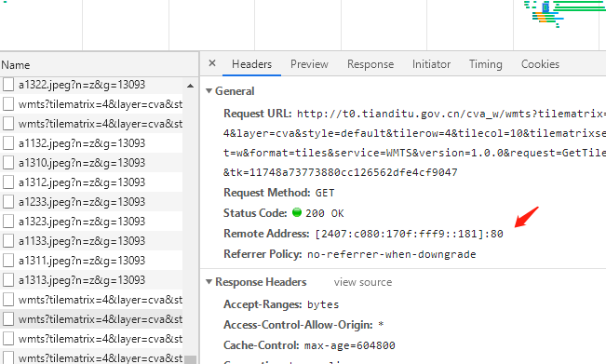
Task: Click the scroll up arrow in request list
Action: point(190,86)
